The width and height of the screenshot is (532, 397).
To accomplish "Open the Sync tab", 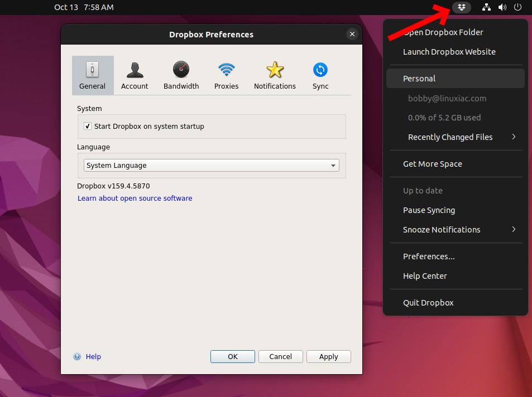I will (320, 75).
